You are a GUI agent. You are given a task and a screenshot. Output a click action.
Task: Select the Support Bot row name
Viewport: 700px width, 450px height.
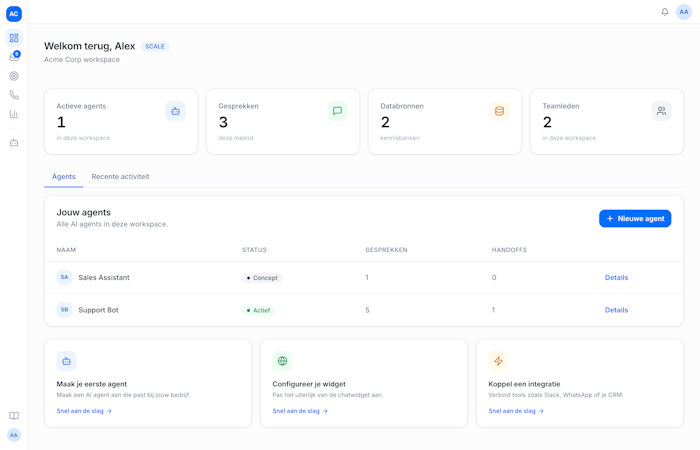pyautogui.click(x=98, y=310)
